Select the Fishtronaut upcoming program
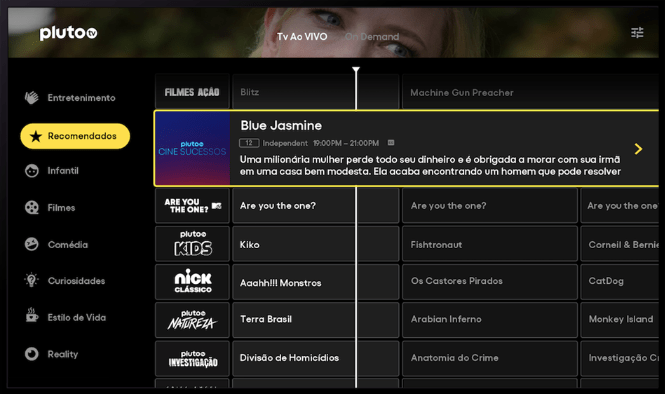 490,244
